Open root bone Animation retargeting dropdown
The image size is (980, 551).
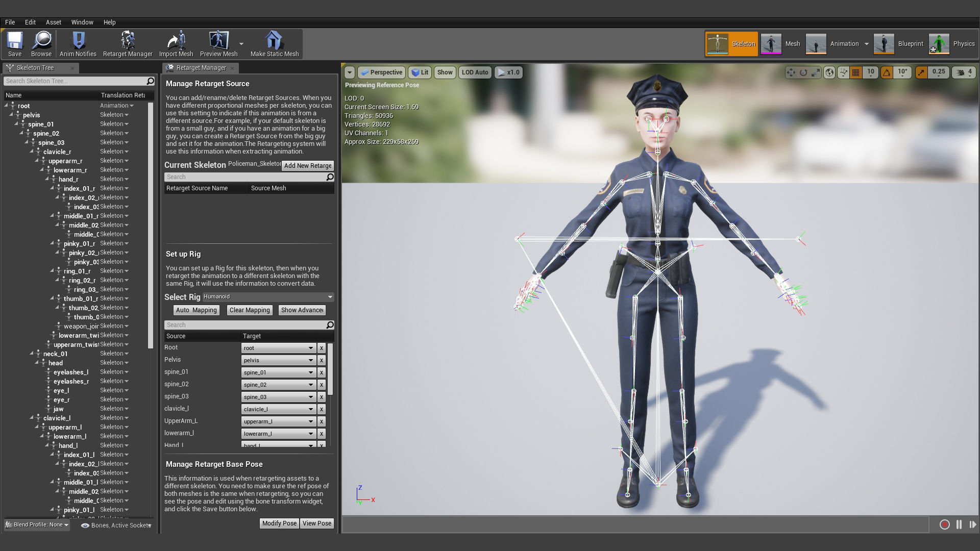tap(117, 106)
